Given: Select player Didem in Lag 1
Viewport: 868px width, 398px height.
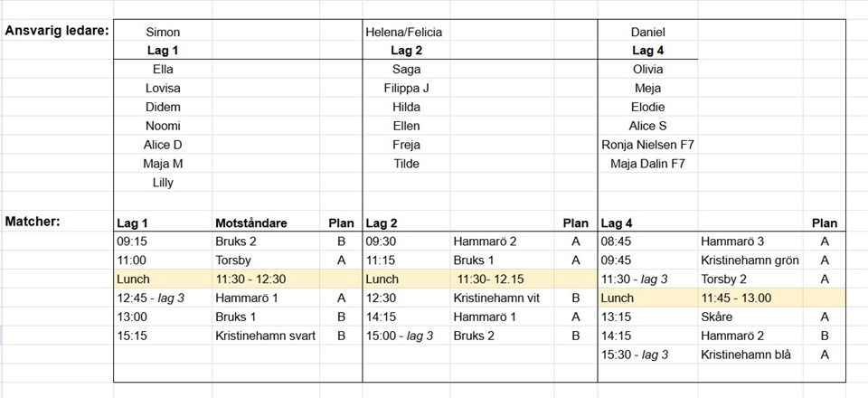Looking at the screenshot, I should [163, 107].
